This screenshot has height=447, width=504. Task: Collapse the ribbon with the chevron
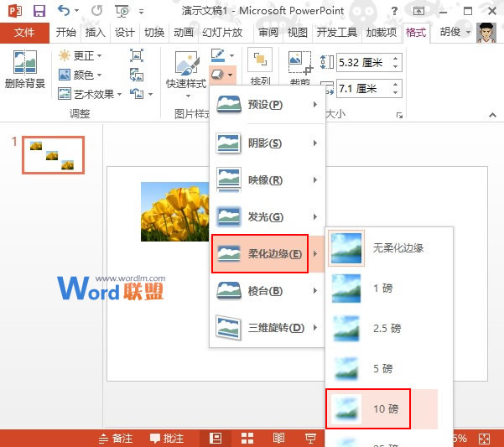click(x=492, y=115)
